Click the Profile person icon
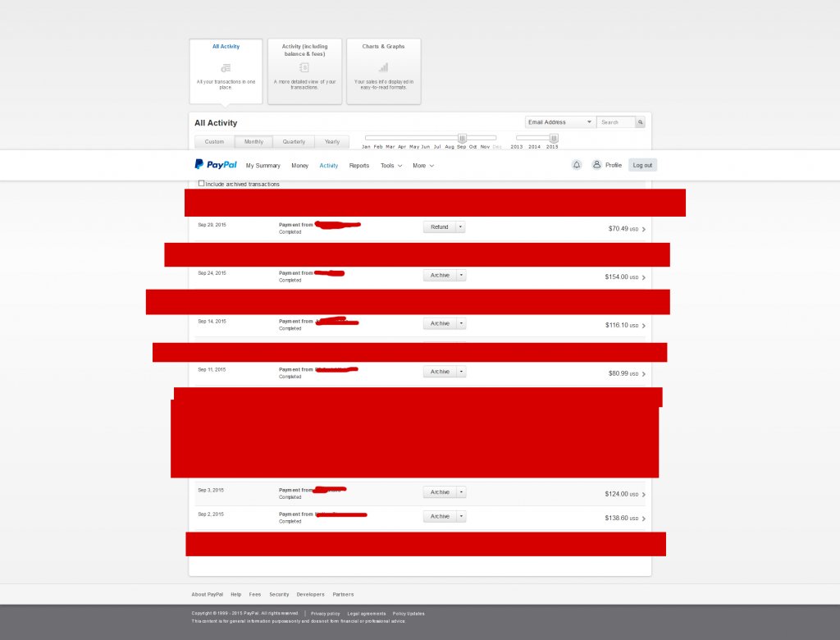The width and height of the screenshot is (840, 640). click(x=596, y=165)
